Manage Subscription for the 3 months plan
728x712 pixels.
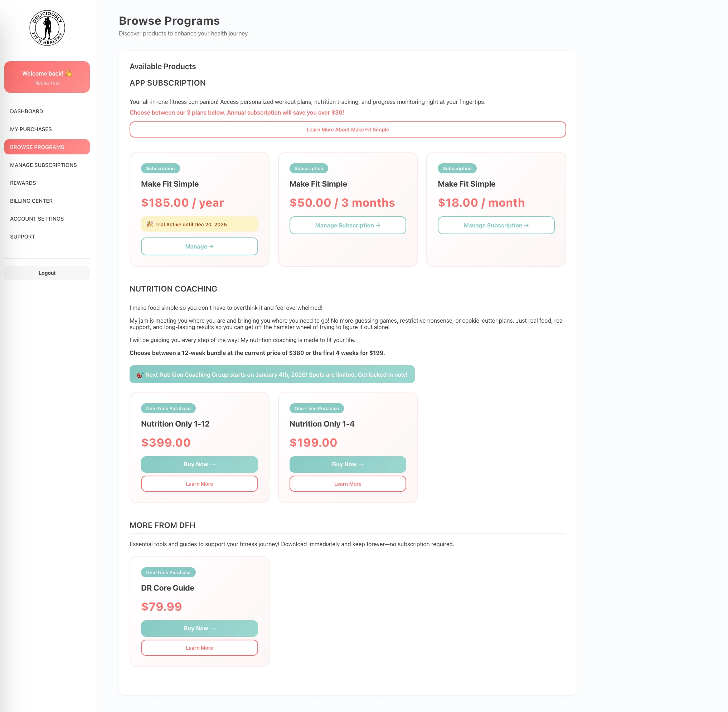point(348,225)
